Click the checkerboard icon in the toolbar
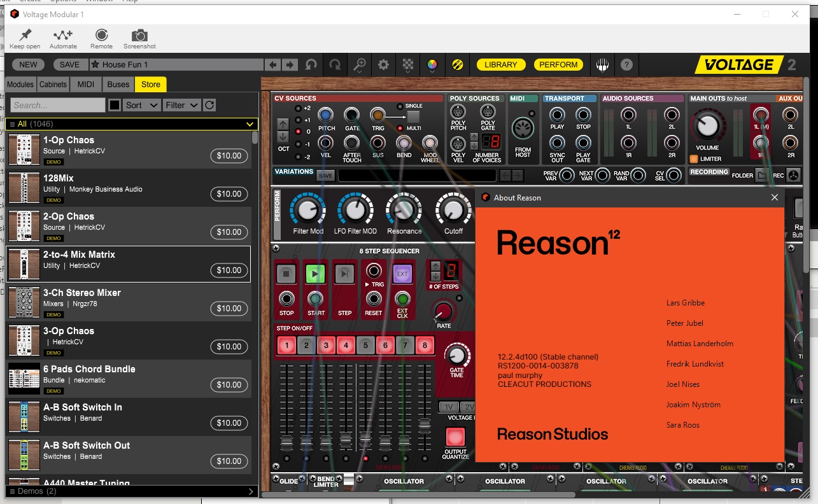 408,64
